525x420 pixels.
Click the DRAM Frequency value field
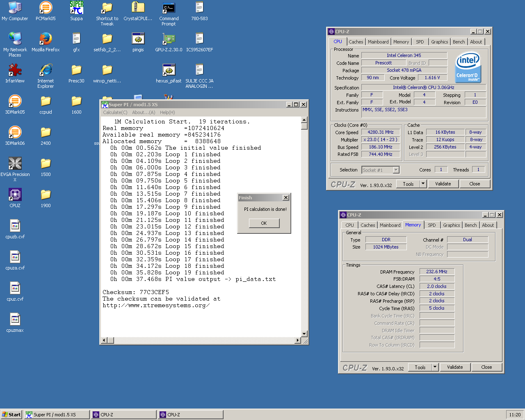[x=437, y=272]
